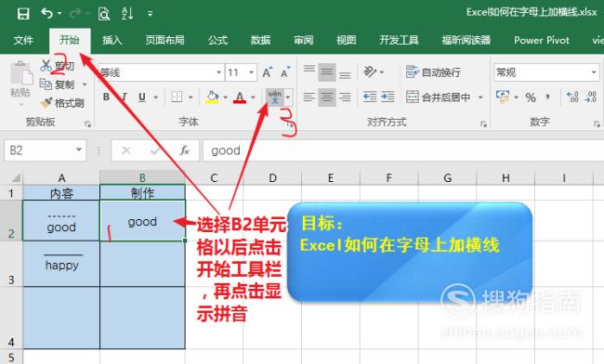Click the Save icon in quick access toolbar

pos(23,14)
